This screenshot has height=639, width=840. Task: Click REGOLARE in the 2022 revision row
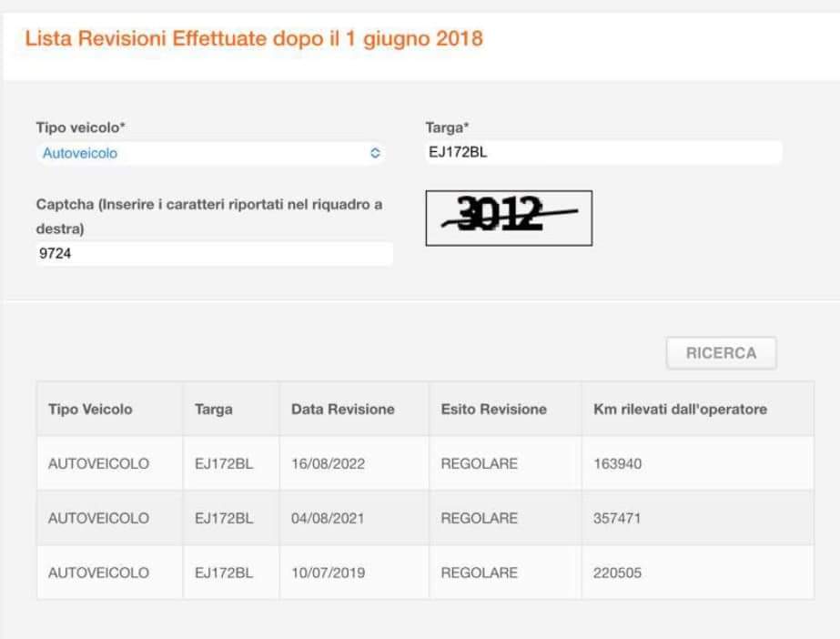(479, 464)
